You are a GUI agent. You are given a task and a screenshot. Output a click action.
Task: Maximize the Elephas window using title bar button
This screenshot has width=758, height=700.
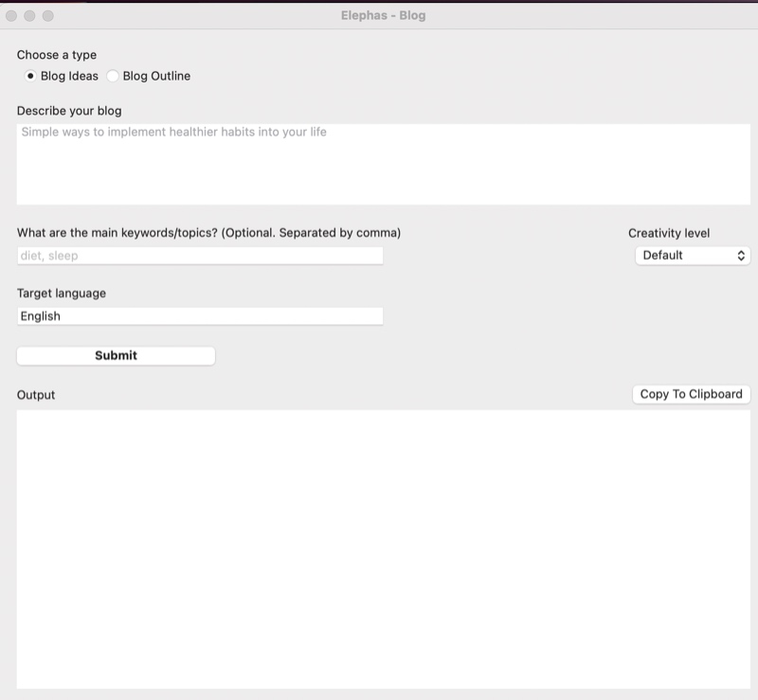point(48,15)
